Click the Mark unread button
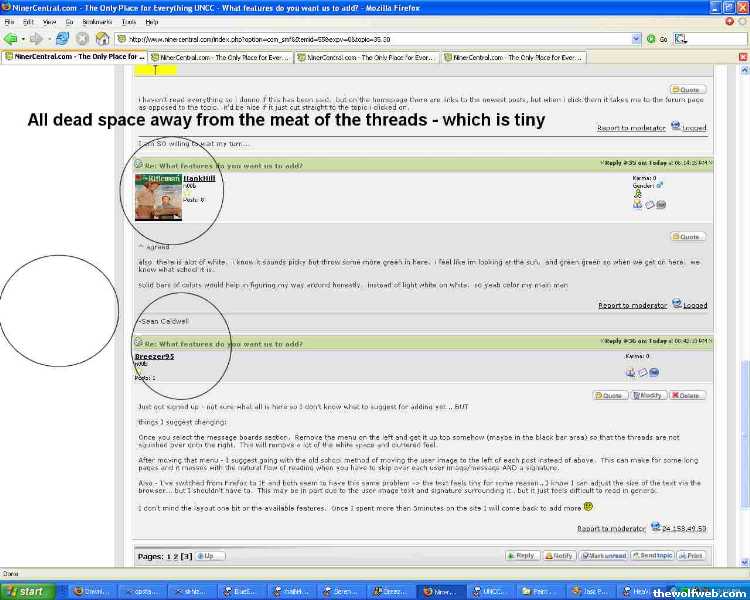Screen dimensions: 750x600 pos(603,555)
